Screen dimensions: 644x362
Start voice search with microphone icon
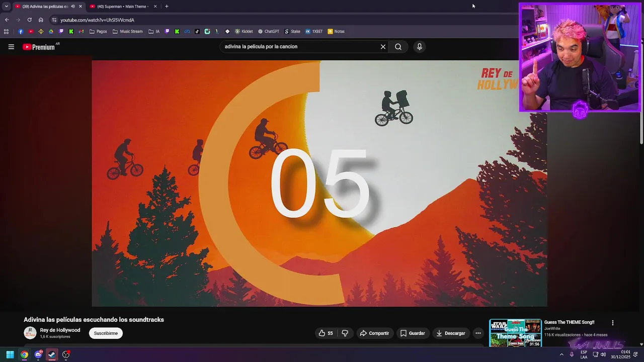pyautogui.click(x=420, y=47)
